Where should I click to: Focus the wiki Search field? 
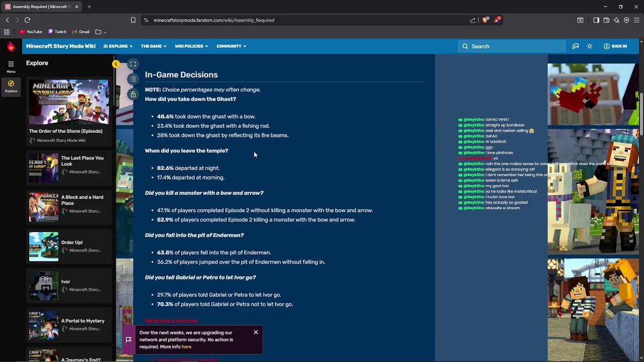click(512, 46)
